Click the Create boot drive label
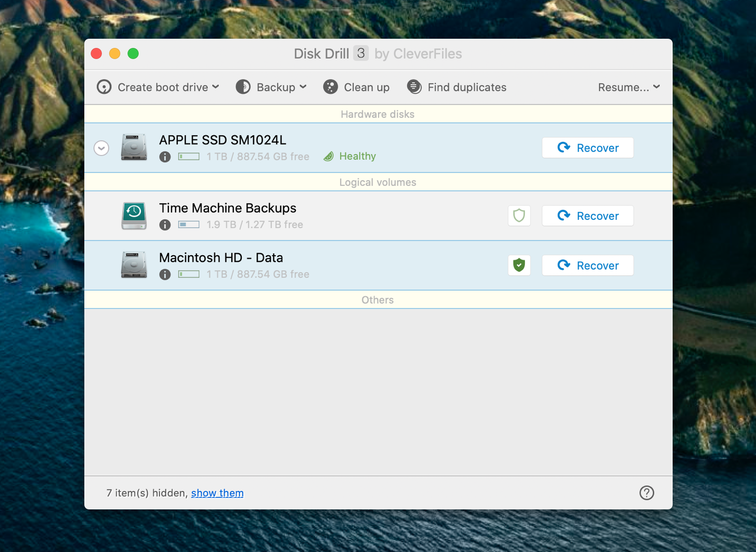This screenshot has height=552, width=756. [163, 87]
